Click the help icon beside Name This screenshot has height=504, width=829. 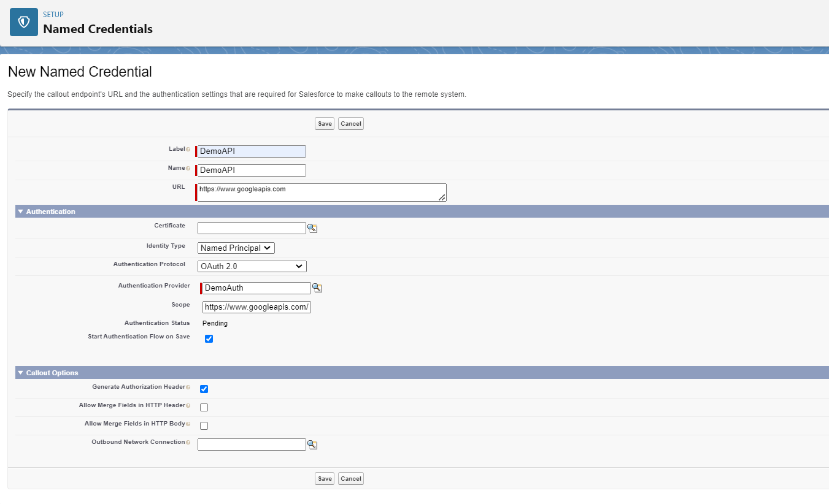click(x=188, y=169)
